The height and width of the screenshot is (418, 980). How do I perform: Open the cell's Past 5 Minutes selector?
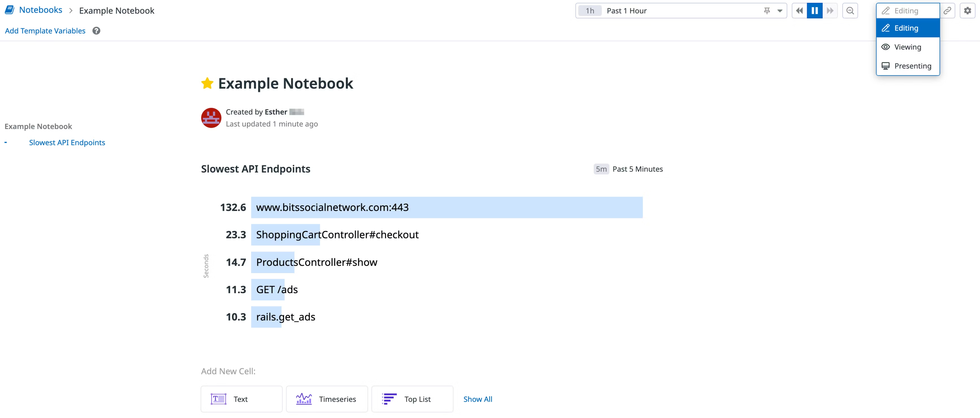628,169
